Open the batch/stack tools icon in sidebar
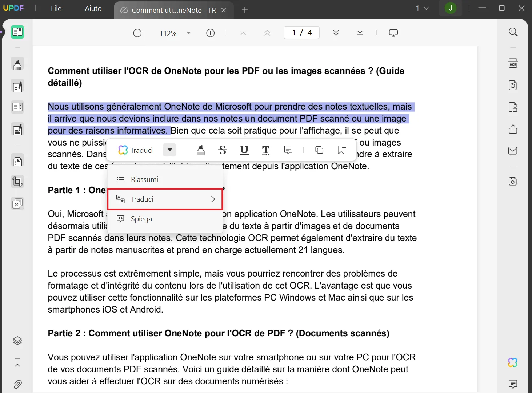The height and width of the screenshot is (393, 532). 17,203
